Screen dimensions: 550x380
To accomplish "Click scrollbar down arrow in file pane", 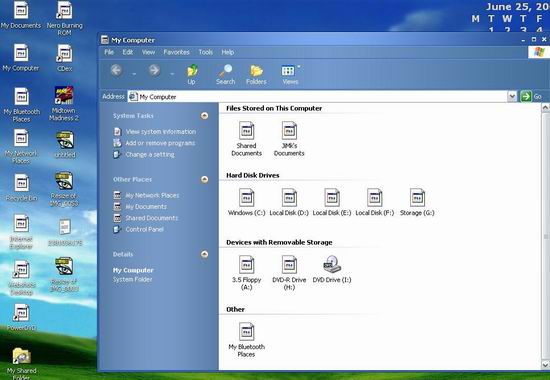I will pos(545,365).
